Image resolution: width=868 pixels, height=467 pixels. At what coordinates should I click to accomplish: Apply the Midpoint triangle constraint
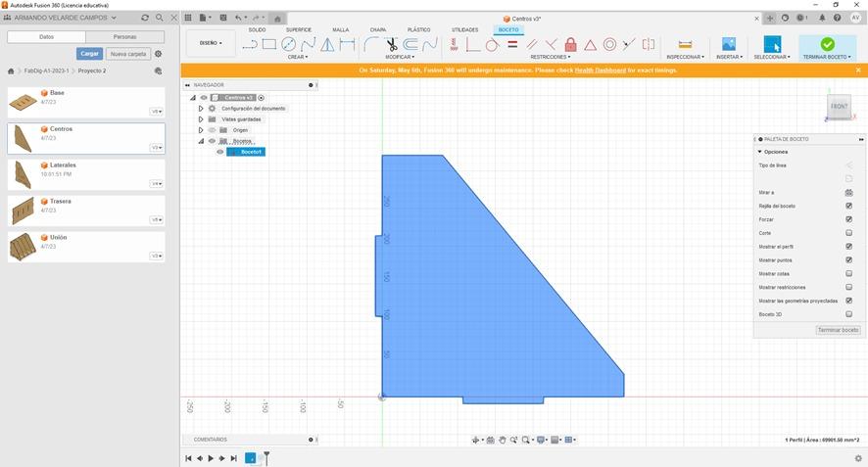(x=590, y=44)
